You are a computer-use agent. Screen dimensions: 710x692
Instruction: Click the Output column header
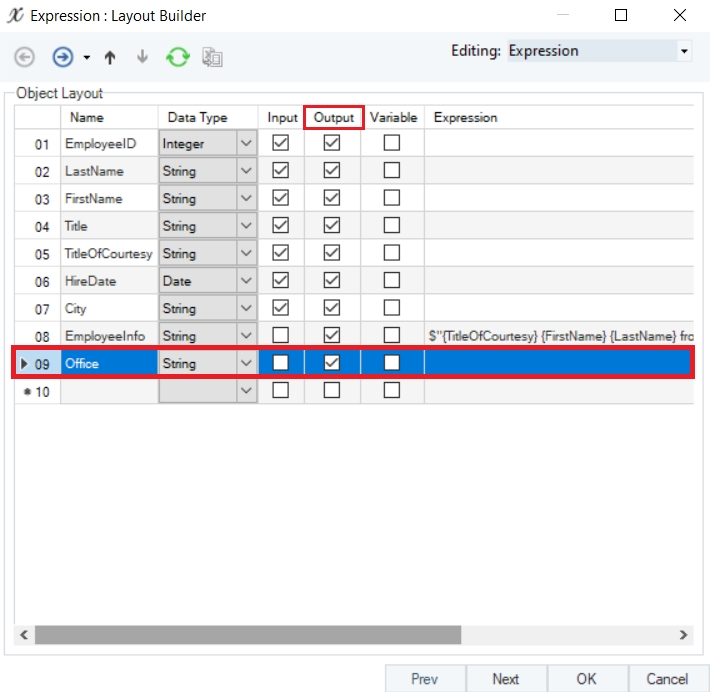(334, 118)
